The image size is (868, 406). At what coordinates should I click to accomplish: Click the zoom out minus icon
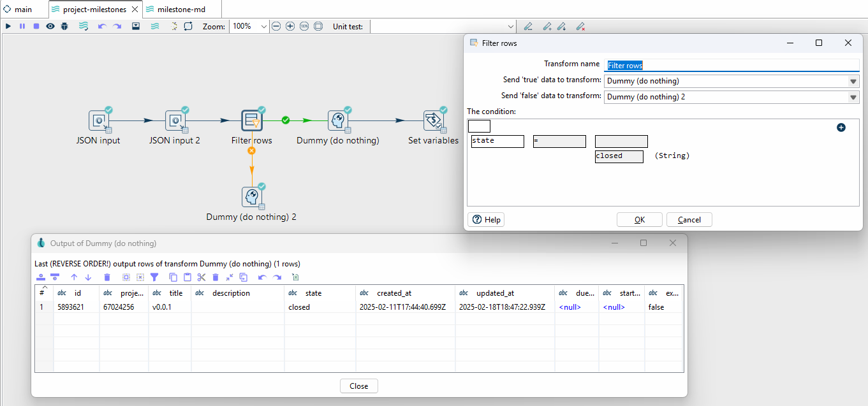click(276, 26)
